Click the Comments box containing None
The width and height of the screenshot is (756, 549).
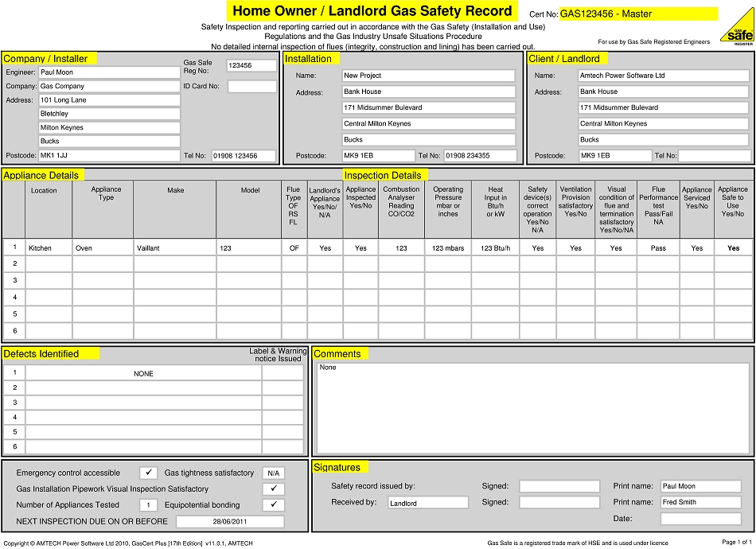[x=532, y=408]
